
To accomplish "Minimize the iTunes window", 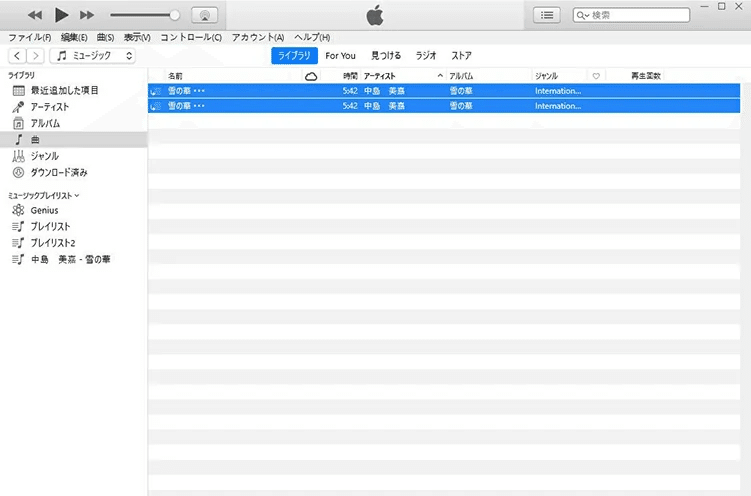I will click(704, 7).
